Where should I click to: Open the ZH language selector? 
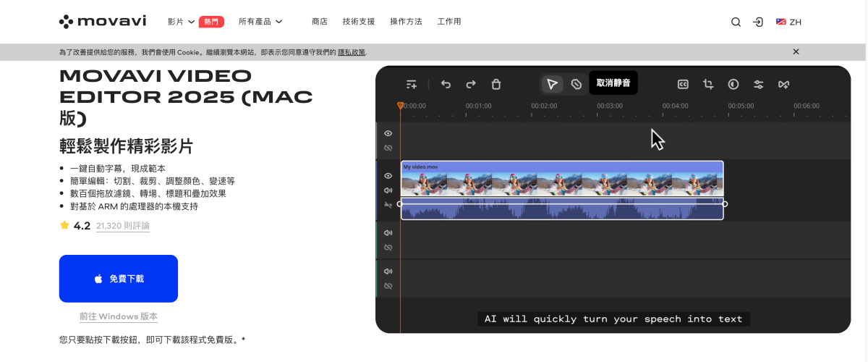(x=789, y=22)
